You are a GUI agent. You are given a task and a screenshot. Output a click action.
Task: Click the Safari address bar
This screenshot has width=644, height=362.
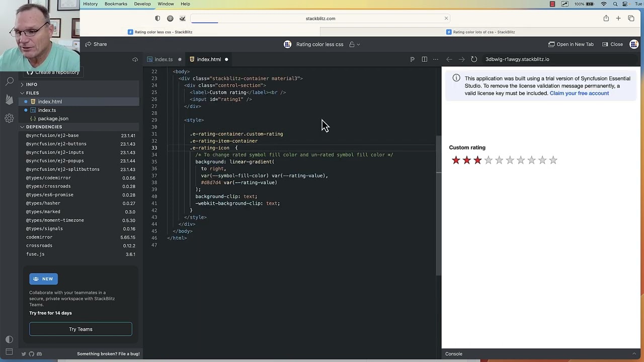click(320, 19)
